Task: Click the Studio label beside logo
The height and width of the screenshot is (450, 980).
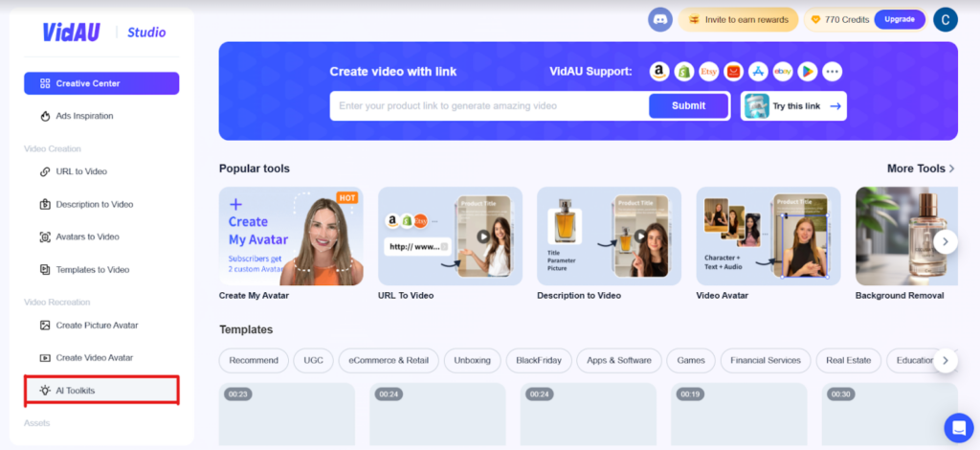Action: coord(146,33)
